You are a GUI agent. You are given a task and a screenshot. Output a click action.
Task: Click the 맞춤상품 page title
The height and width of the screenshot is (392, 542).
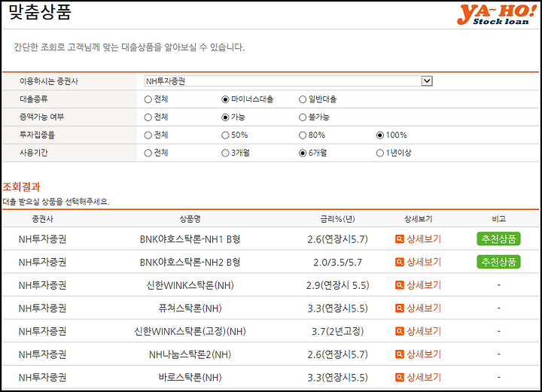(x=40, y=12)
